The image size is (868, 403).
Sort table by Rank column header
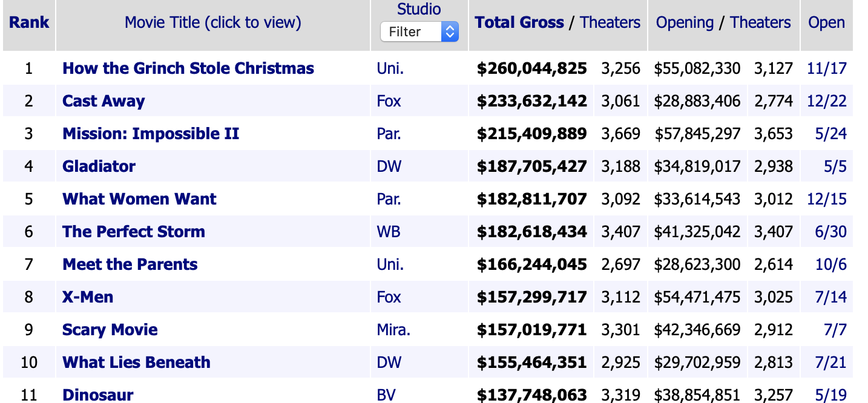[29, 23]
